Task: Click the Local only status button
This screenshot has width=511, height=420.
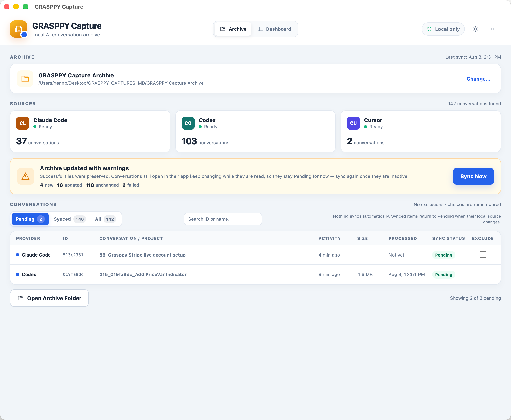Action: click(443, 29)
